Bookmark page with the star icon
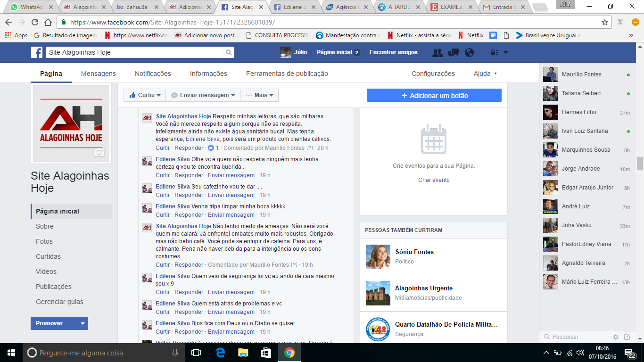 pyautogui.click(x=605, y=22)
